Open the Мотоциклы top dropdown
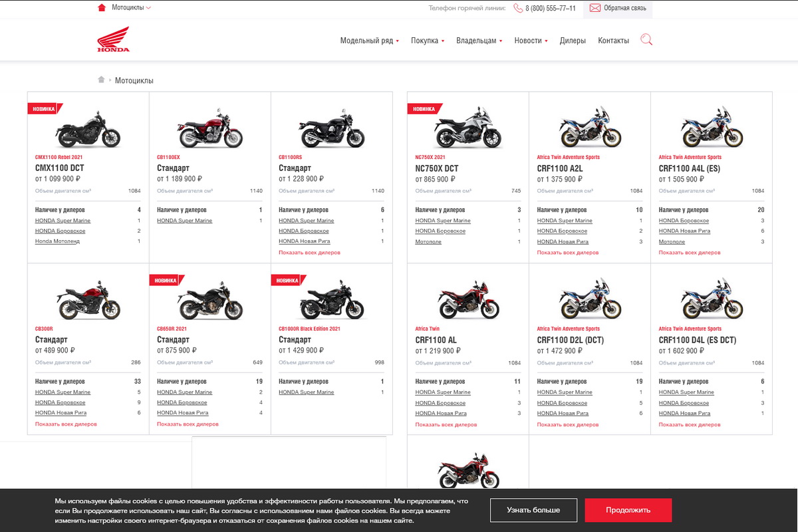The height and width of the screenshot is (532, 798). 131,8
